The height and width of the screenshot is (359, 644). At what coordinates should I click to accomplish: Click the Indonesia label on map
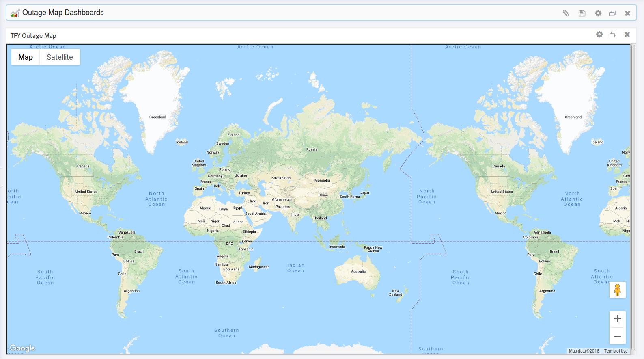pyautogui.click(x=337, y=247)
